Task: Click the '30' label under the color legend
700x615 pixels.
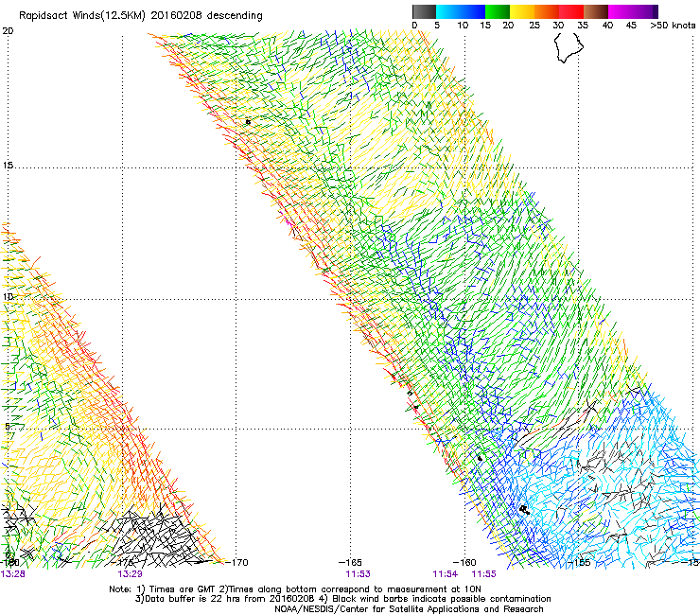Action: (x=558, y=26)
